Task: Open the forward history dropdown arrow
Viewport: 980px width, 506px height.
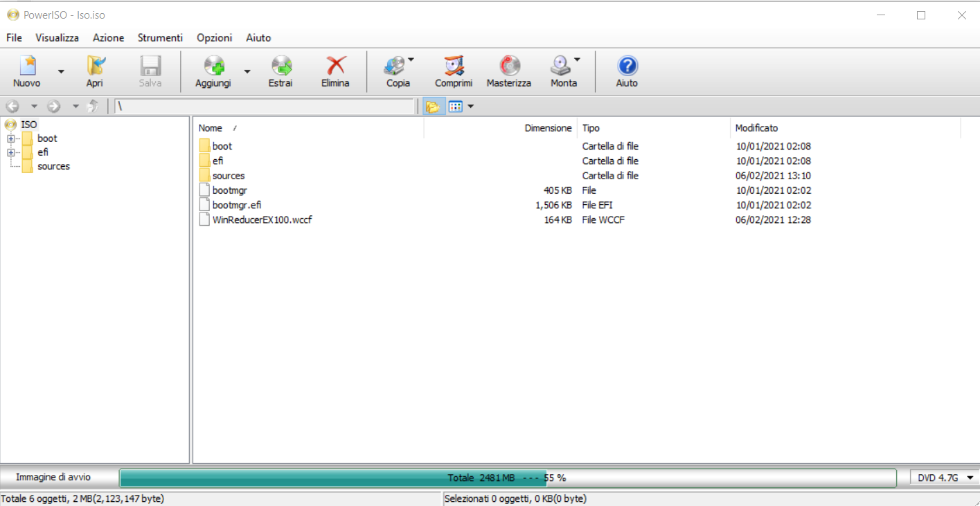Action: pyautogui.click(x=75, y=107)
